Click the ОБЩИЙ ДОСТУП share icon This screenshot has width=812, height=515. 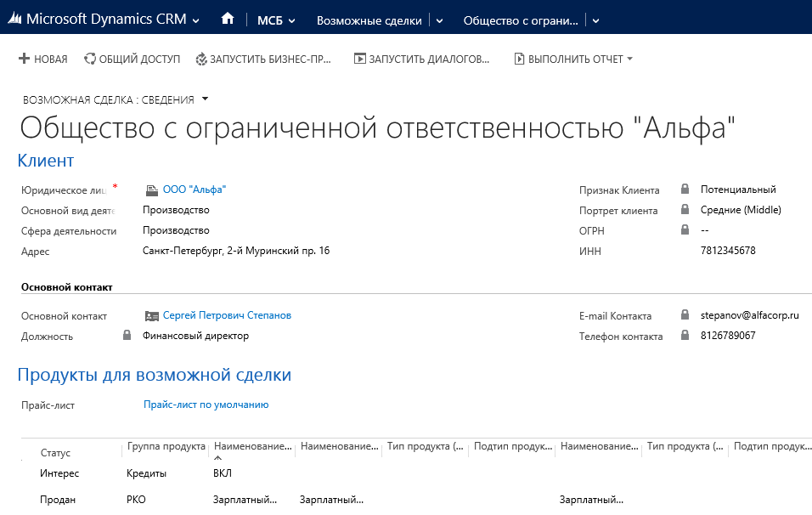coord(90,59)
